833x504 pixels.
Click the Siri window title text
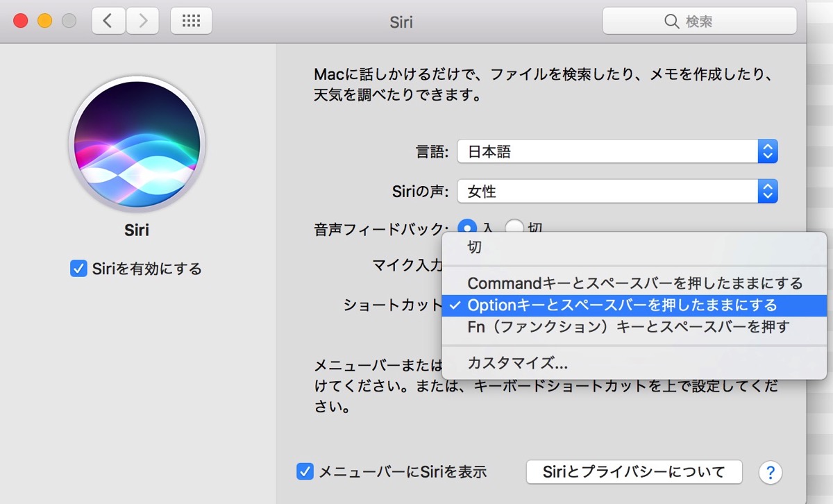[x=401, y=22]
